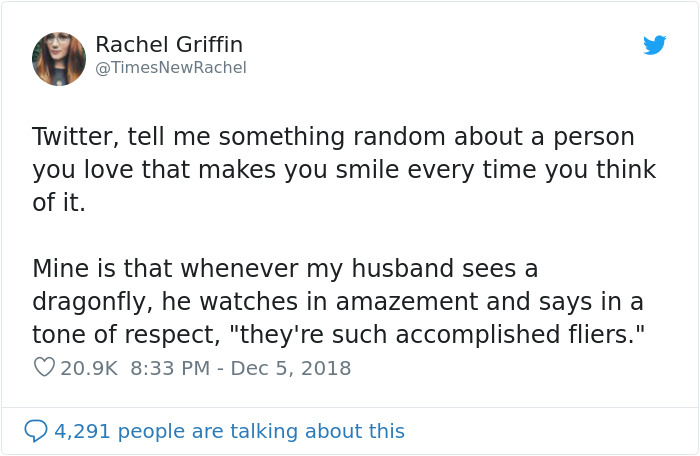Open Rachel Griffin's profile picture
The width and height of the screenshot is (700, 456).
59,58
